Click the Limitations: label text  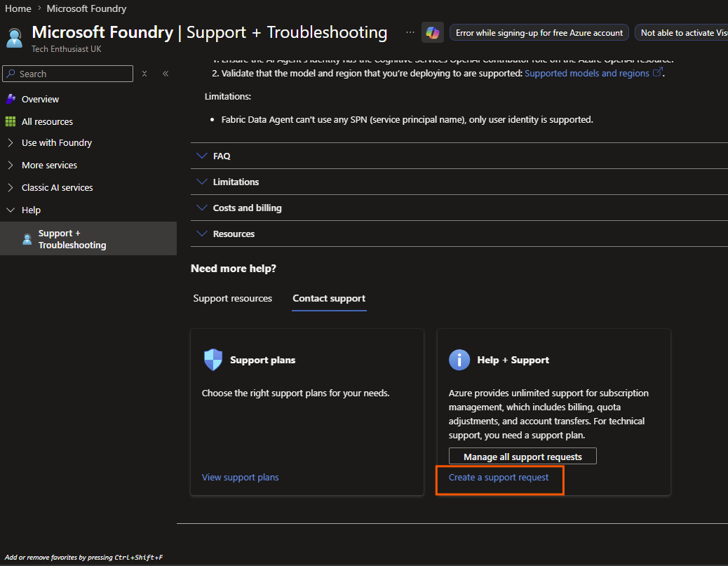point(227,97)
